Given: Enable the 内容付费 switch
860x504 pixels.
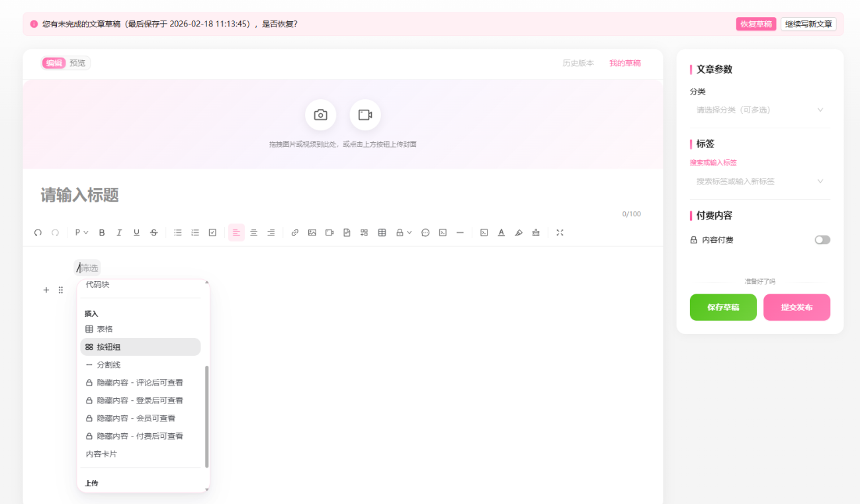Looking at the screenshot, I should 822,240.
